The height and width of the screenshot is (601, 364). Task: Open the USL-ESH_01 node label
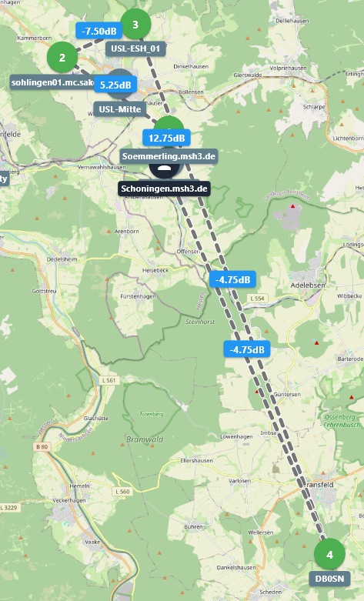[x=135, y=48]
